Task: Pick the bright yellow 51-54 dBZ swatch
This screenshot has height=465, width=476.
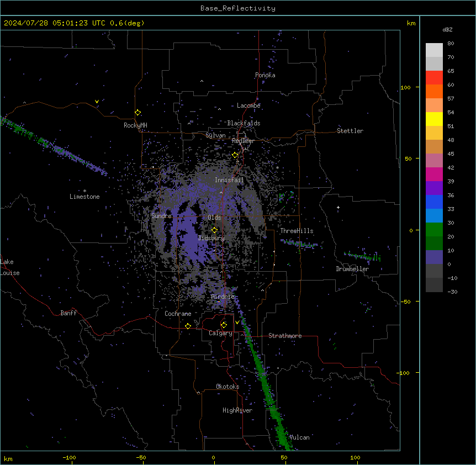Action: point(434,119)
